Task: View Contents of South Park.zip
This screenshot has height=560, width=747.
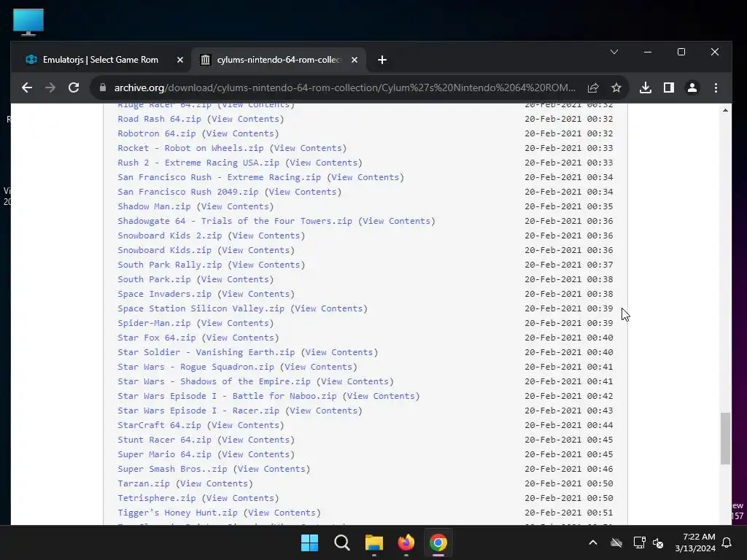Action: point(235,279)
